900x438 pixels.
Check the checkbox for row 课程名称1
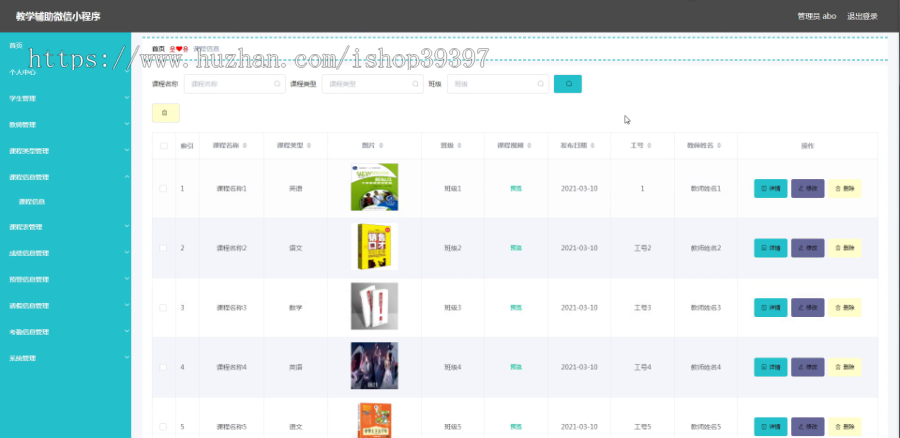click(x=164, y=188)
